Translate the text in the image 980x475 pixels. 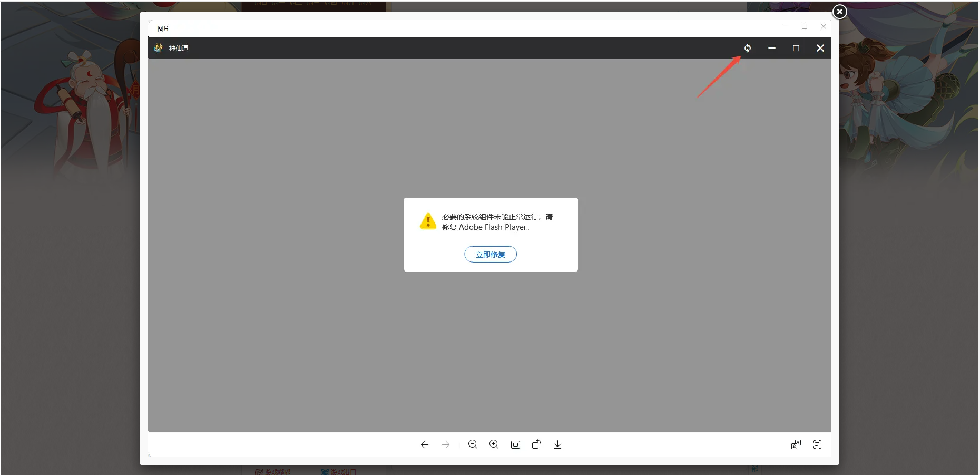click(796, 444)
